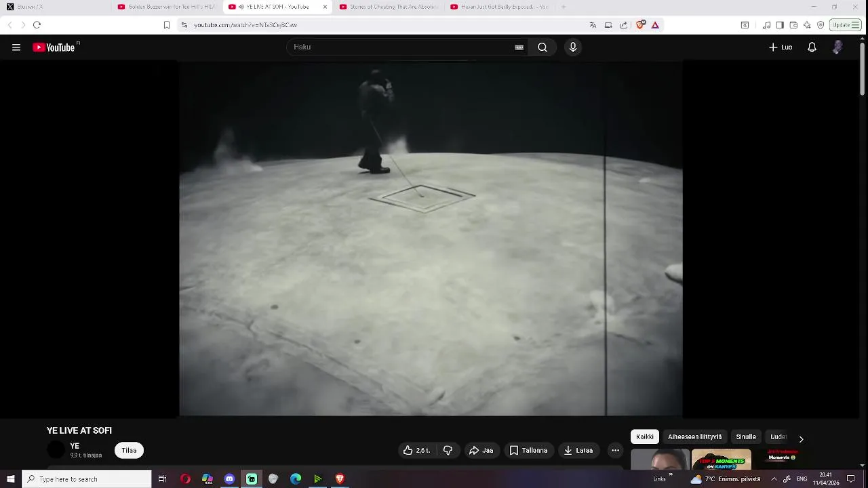
Task: Open the YouTube guide hamburger menu
Action: [x=16, y=47]
